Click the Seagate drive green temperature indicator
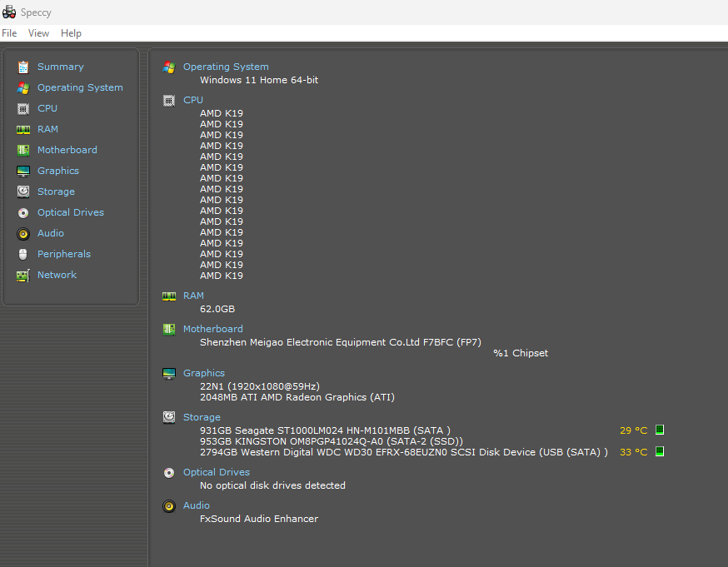The width and height of the screenshot is (728, 567). coord(660,430)
